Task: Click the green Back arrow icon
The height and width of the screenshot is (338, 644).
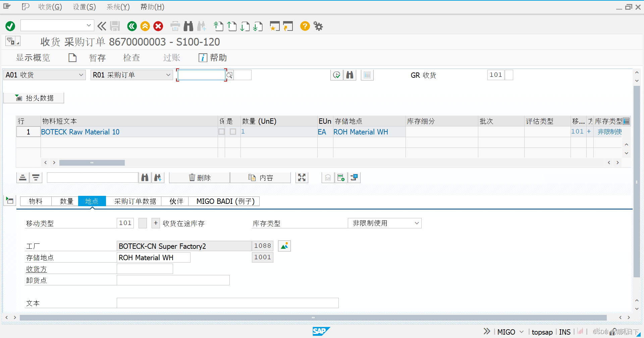Action: 132,26
